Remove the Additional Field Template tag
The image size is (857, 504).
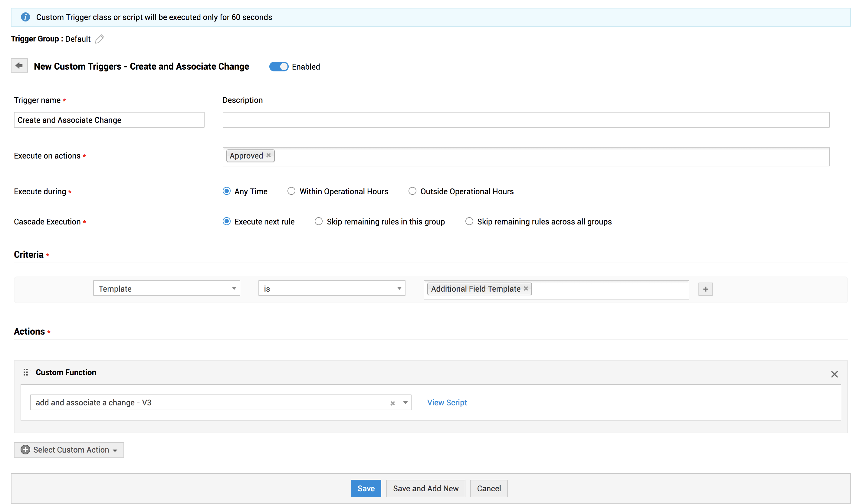[x=525, y=288]
